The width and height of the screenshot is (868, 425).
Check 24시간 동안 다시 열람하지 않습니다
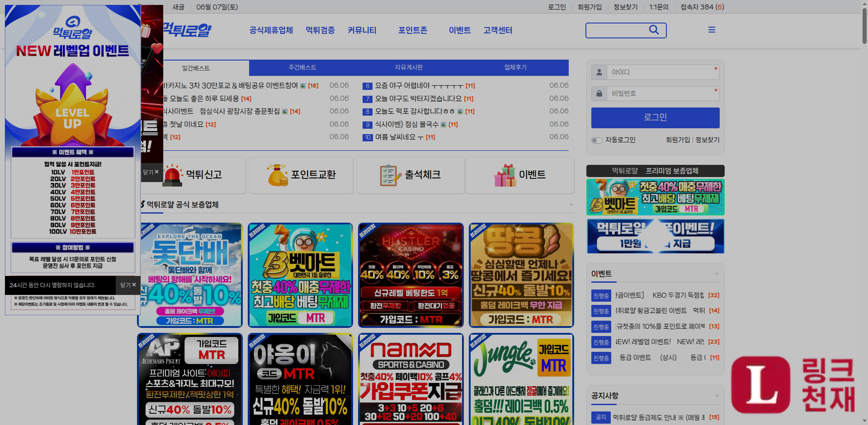52,285
